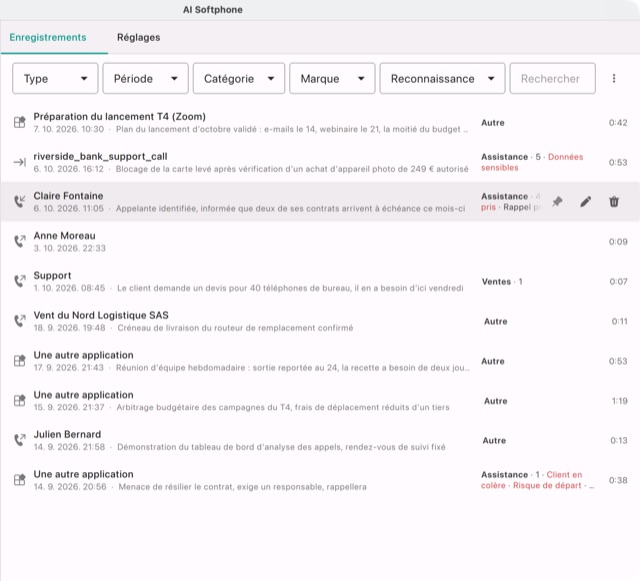Click the app icon for the 15. 9. 2026 recording
This screenshot has height=581, width=640.
pyautogui.click(x=20, y=401)
